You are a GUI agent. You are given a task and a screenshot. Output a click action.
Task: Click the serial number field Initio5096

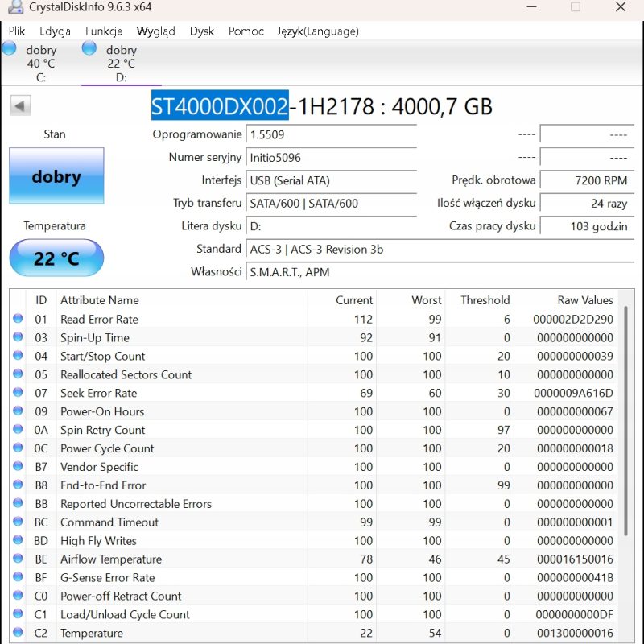tap(331, 158)
